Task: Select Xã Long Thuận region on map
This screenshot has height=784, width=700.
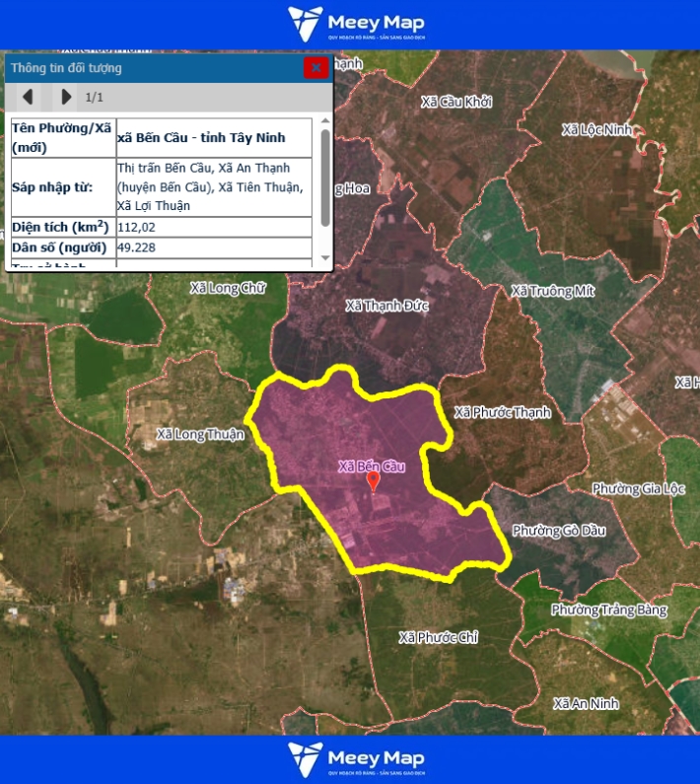Action: pyautogui.click(x=200, y=434)
